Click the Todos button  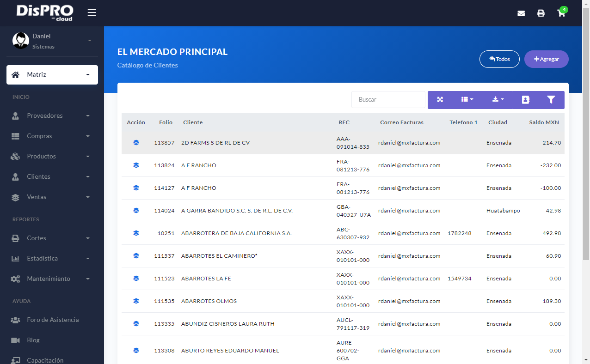click(499, 59)
